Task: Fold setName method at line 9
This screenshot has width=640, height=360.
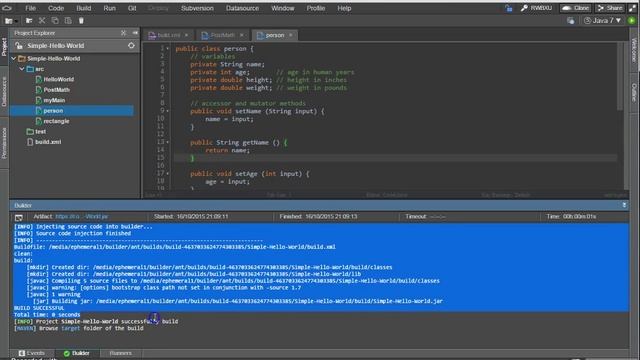Action: pyautogui.click(x=167, y=111)
